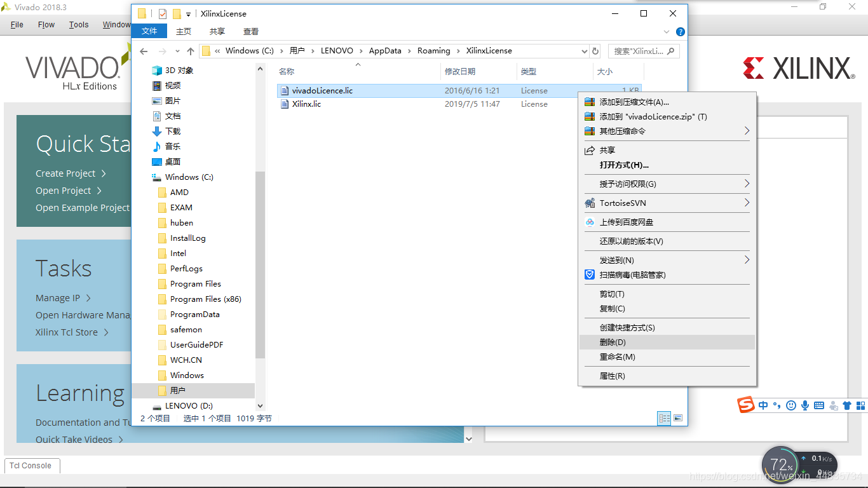Toggle Chinese/English input mode in Sogou bar
This screenshot has width=868, height=488.
pyautogui.click(x=763, y=405)
